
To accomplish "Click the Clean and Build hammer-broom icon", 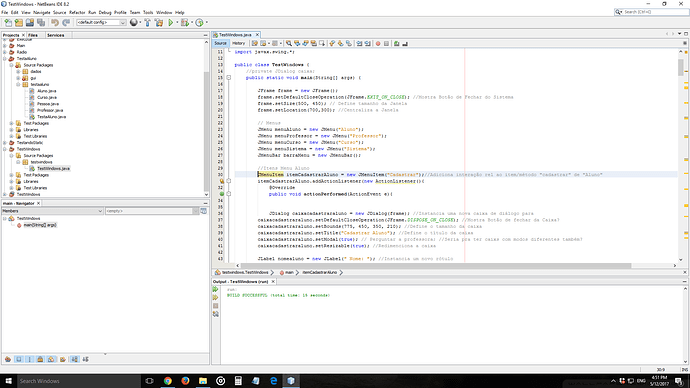I will click(159, 22).
